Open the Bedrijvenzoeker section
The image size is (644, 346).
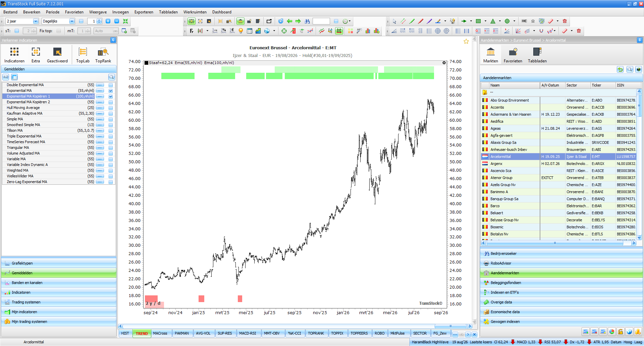coord(561,253)
